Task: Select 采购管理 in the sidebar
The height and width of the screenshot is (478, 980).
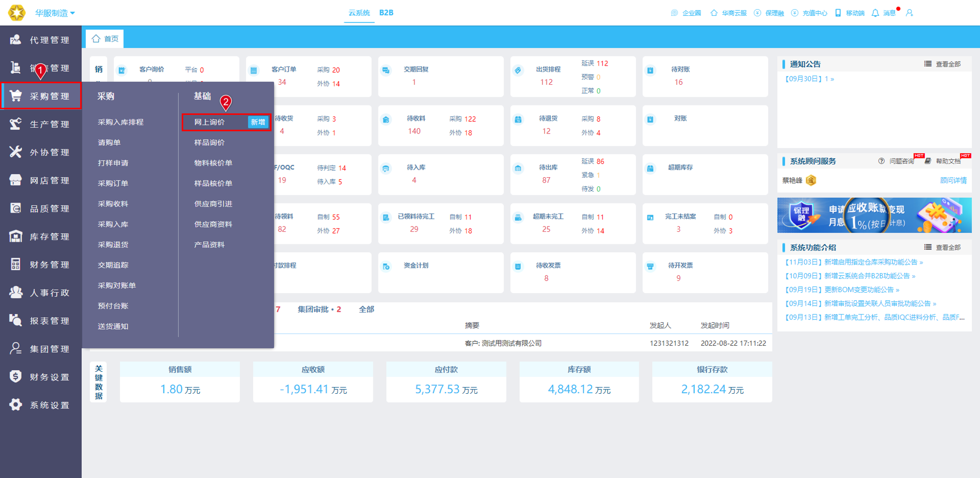Action: coord(41,96)
